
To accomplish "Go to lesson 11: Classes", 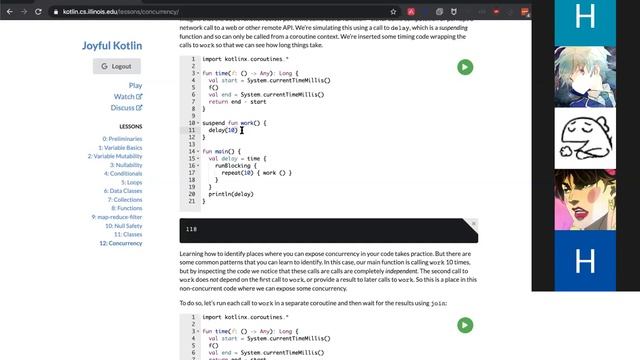I will pos(129,234).
